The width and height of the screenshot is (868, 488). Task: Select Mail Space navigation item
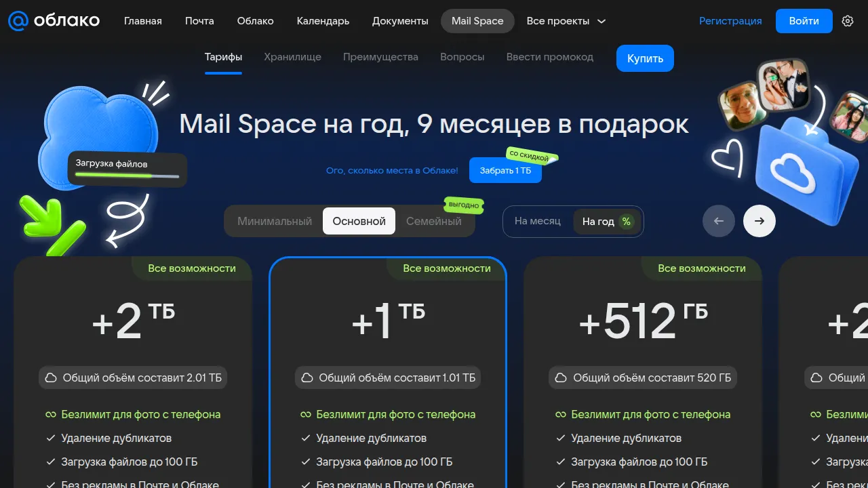click(x=477, y=21)
